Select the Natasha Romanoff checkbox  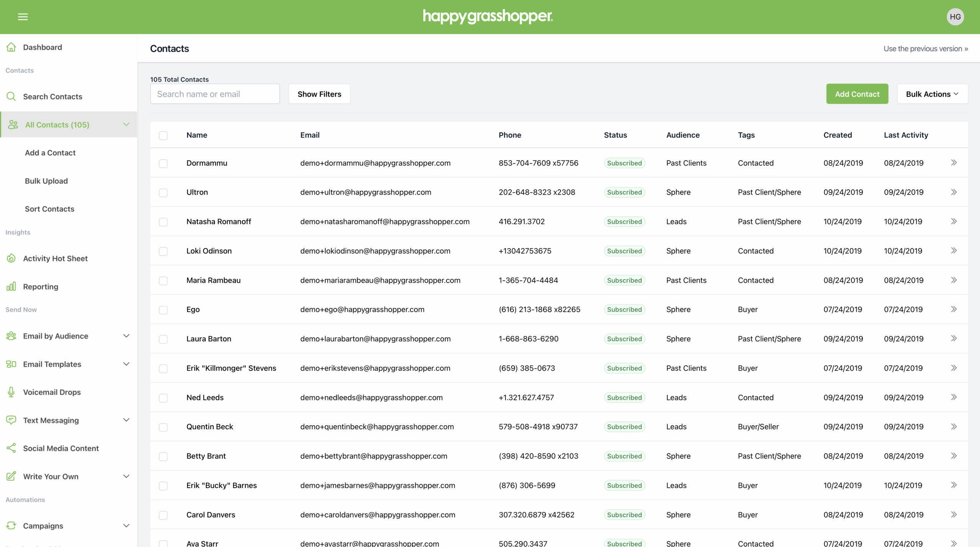pos(163,222)
